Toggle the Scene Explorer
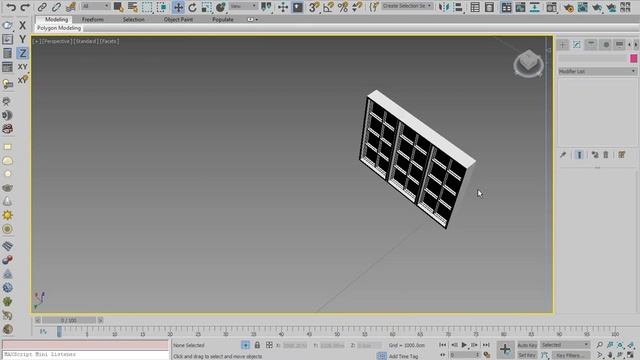Viewport: 640px width, 360px height. 475,7
